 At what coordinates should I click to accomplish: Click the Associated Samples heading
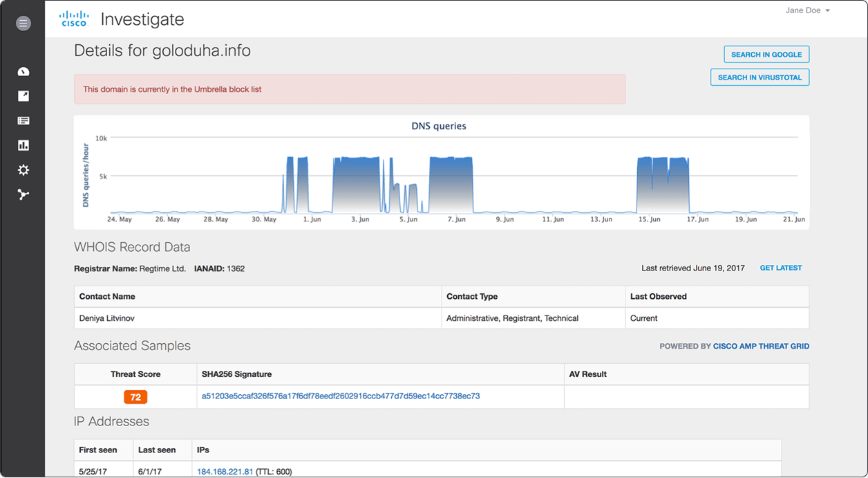[x=132, y=346]
